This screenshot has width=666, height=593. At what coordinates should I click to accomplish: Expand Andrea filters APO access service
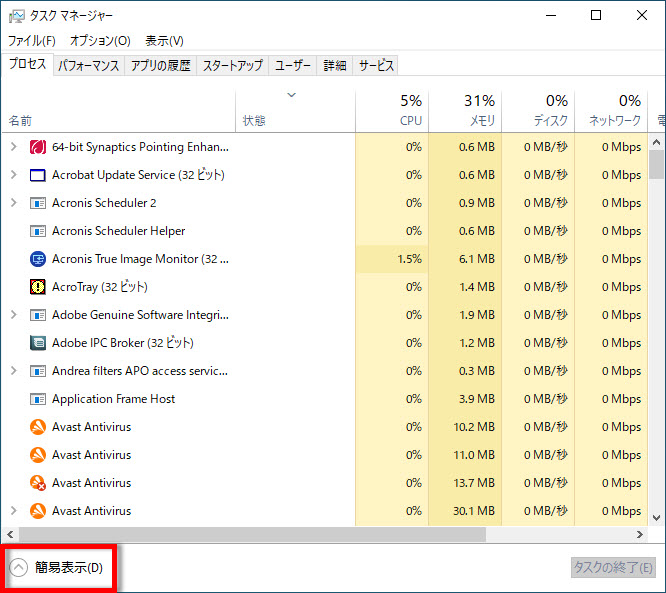(x=13, y=371)
